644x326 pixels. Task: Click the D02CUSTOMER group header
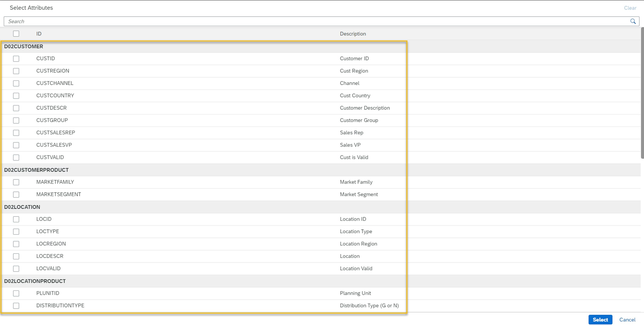[x=24, y=47]
